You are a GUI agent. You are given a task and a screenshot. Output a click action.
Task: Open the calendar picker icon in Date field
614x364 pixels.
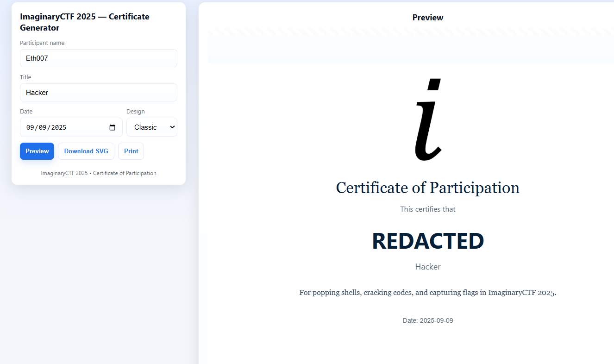click(x=112, y=127)
